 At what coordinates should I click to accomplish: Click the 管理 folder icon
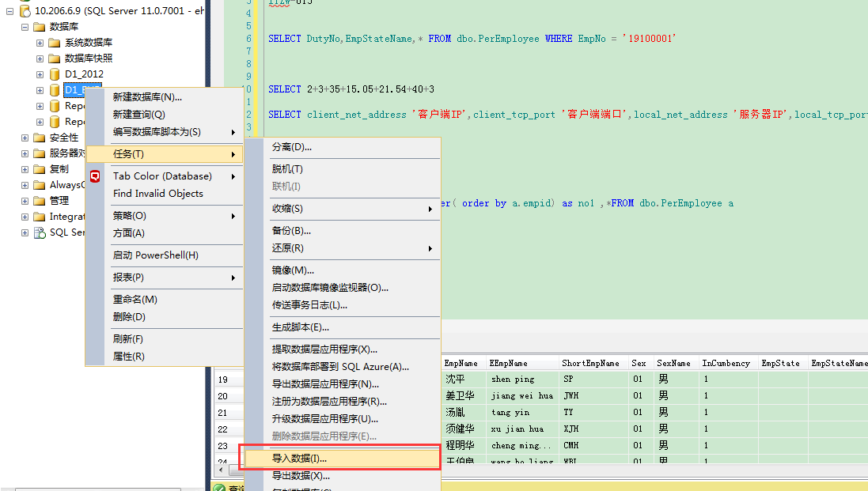pyautogui.click(x=39, y=201)
